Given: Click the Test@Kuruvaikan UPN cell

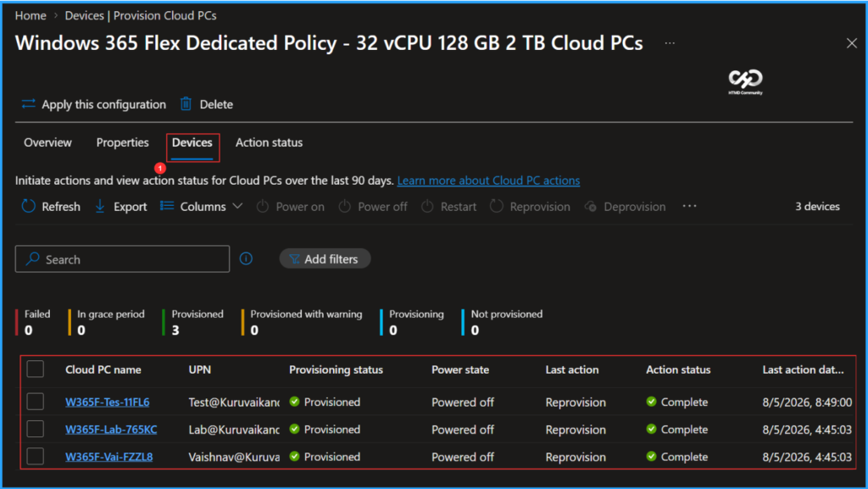Looking at the screenshot, I should coord(234,403).
